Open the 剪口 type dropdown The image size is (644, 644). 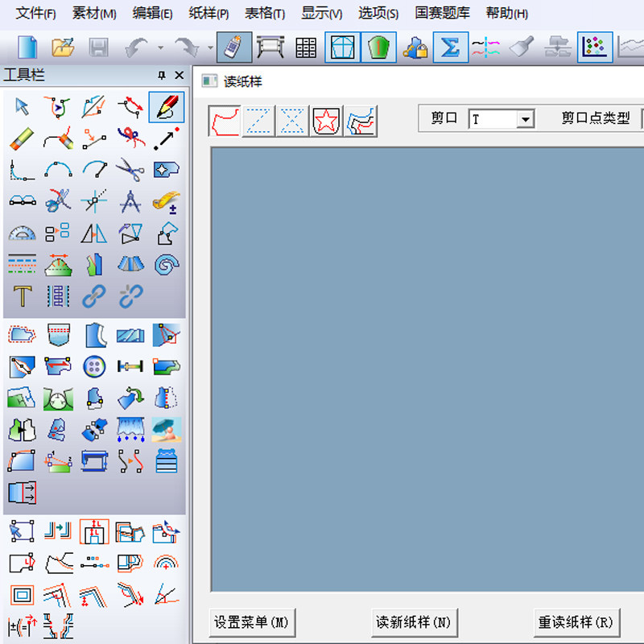tap(526, 119)
